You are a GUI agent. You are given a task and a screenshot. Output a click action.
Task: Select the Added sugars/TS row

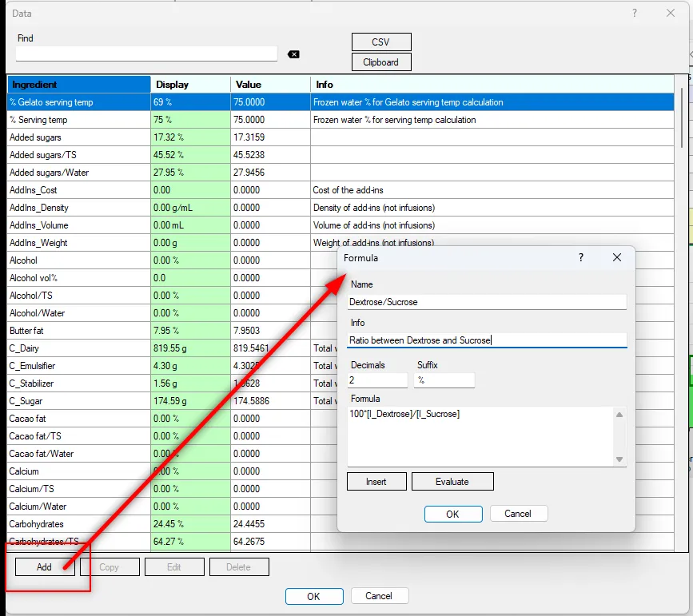point(341,155)
